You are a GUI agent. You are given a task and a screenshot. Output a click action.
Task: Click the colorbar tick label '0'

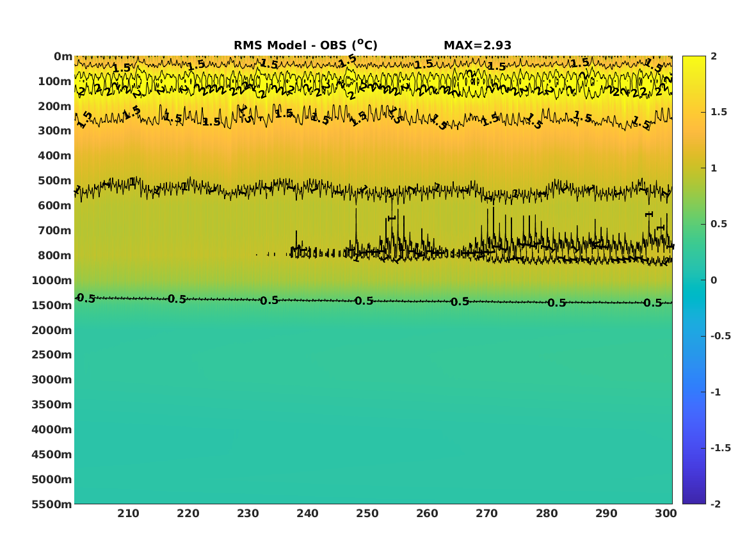[714, 280]
